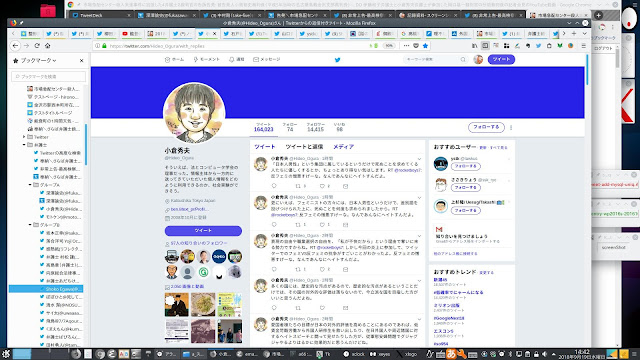Screen dimensions: 640x360
Task: Save page to Pocket icon
Action: click(416, 46)
